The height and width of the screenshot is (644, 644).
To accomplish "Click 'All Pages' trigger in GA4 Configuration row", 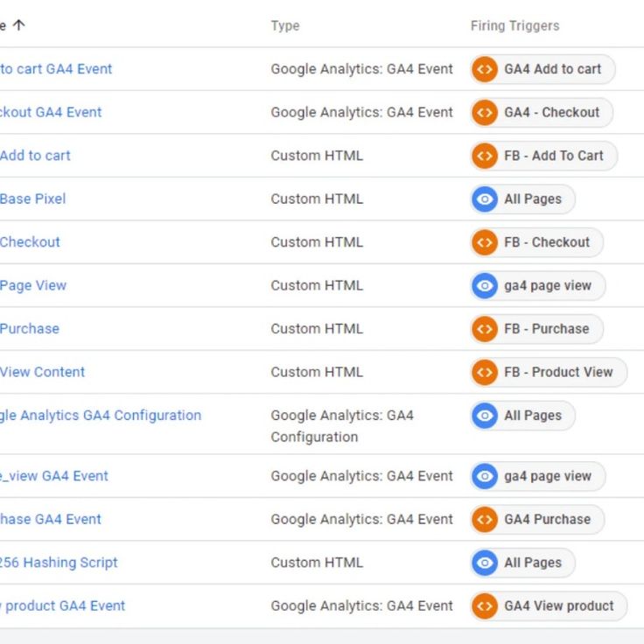I will (x=523, y=416).
